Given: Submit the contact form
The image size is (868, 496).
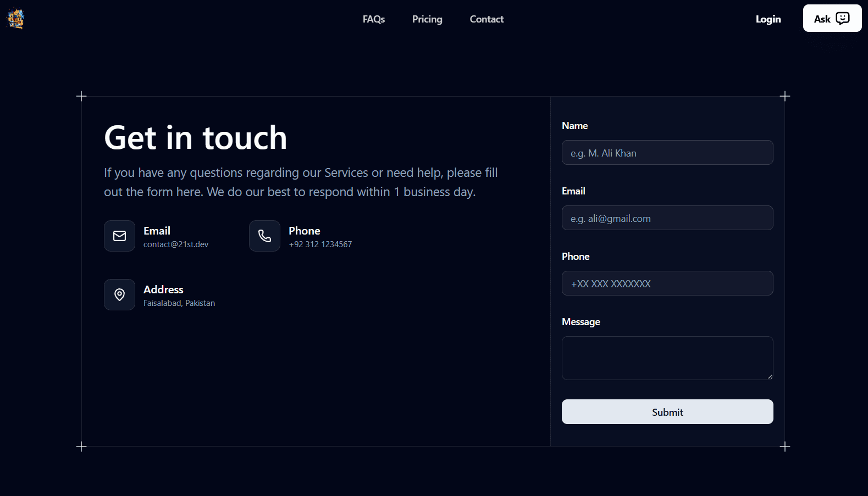Looking at the screenshot, I should (x=667, y=412).
